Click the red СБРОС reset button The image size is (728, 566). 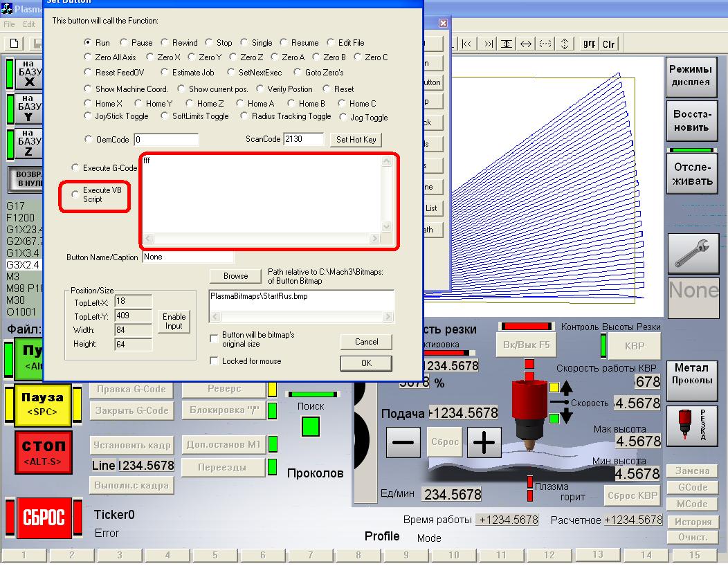(44, 518)
